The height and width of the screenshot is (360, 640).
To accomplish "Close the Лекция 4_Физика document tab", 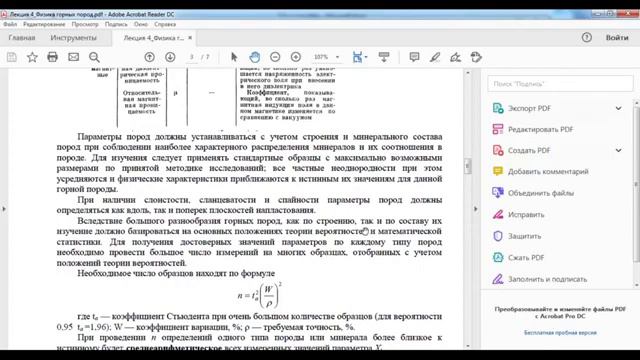I will [190, 38].
